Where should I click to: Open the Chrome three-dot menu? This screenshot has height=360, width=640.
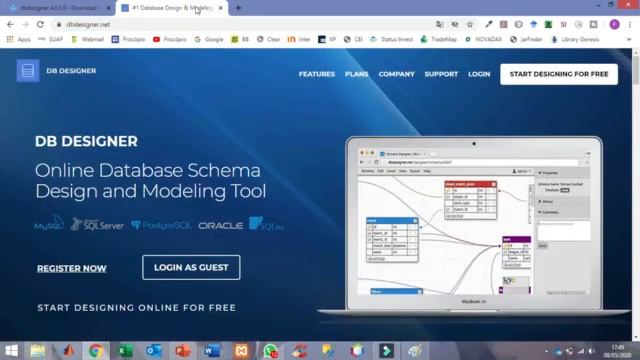630,24
